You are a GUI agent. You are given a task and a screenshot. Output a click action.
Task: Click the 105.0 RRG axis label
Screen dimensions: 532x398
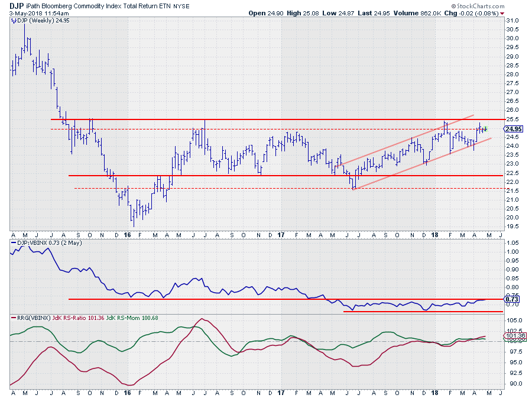[x=514, y=321]
